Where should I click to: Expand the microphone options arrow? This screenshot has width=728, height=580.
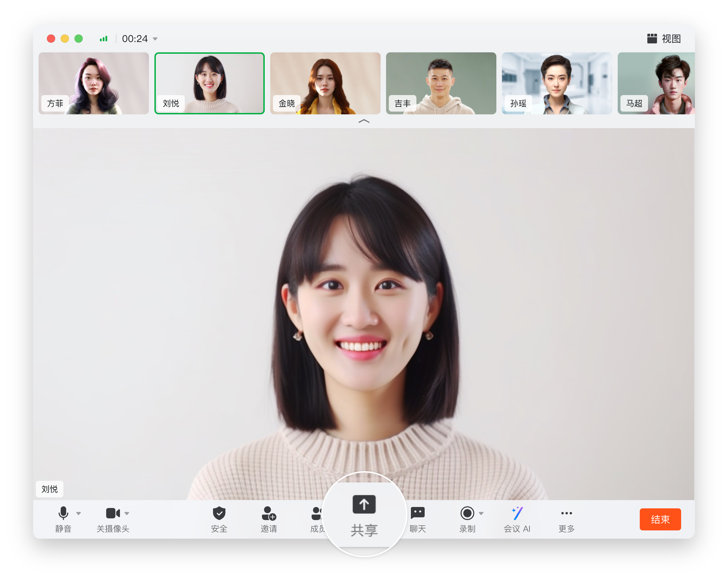pyautogui.click(x=79, y=513)
